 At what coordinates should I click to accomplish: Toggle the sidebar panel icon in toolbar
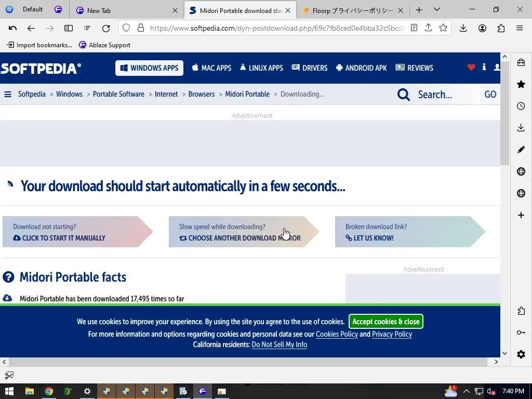point(69,28)
